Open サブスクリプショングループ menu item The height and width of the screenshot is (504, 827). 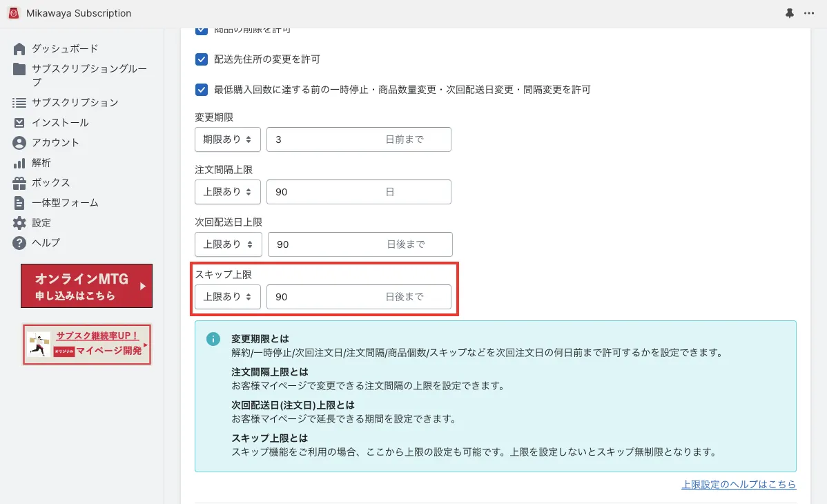89,75
